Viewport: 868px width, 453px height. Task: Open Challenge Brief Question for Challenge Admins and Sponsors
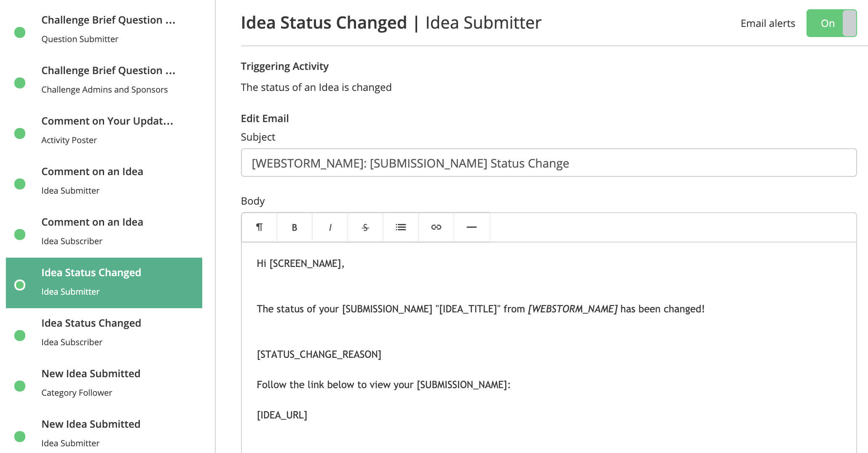(104, 80)
